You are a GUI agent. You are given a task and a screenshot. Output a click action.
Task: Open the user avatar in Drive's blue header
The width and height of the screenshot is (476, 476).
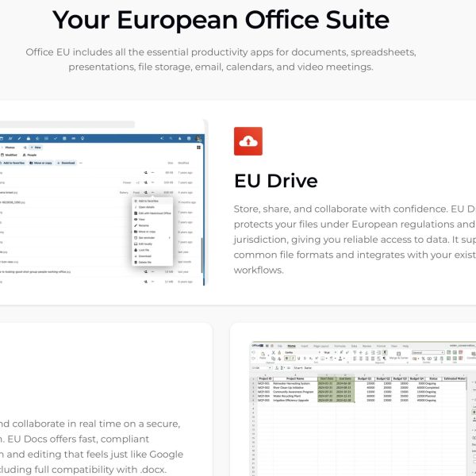pyautogui.click(x=198, y=139)
